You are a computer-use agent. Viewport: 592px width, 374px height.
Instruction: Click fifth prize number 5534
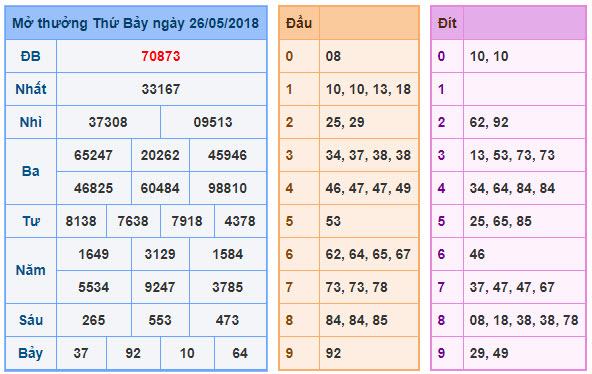click(93, 287)
